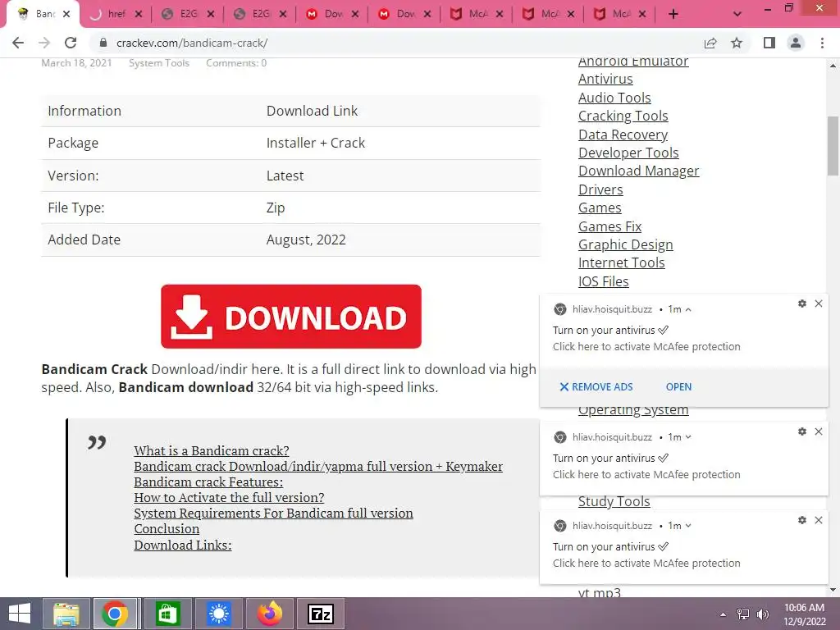
Task: Jump to Download Links section
Action: pos(183,546)
